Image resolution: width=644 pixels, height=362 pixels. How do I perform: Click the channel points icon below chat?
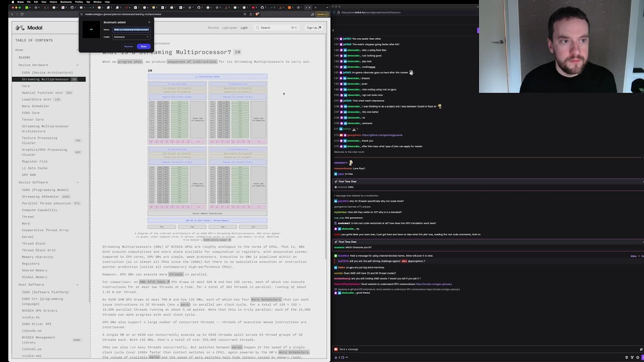[x=336, y=357]
